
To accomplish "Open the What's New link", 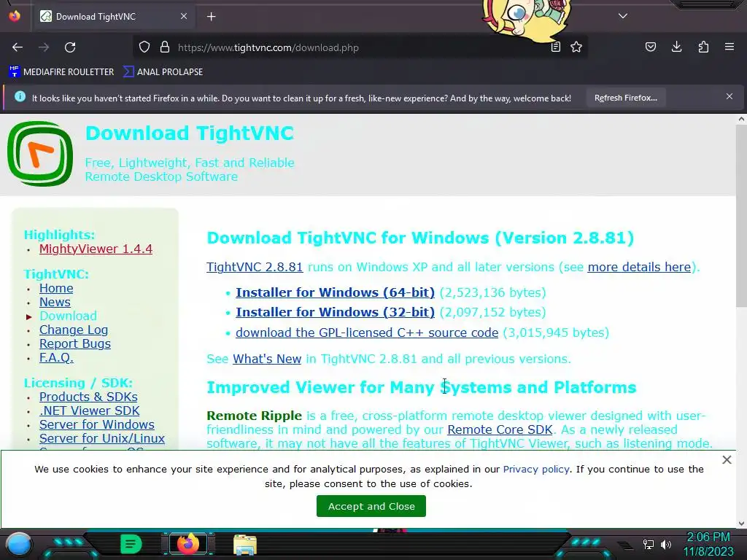I will point(267,359).
